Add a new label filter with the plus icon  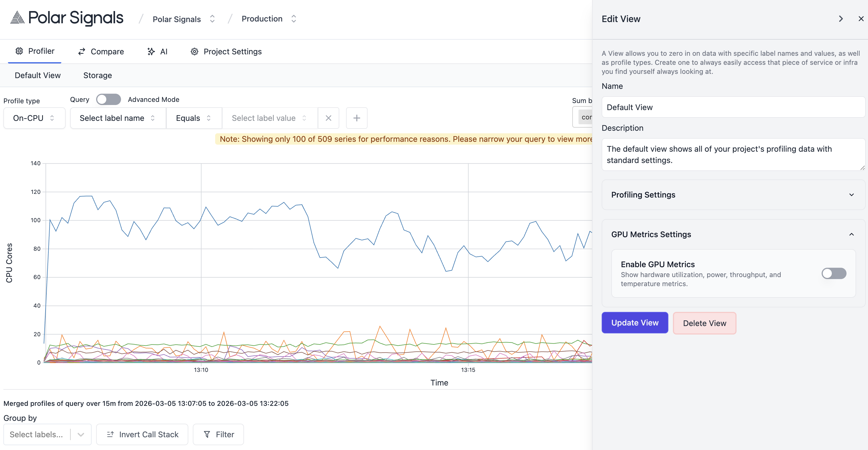357,118
